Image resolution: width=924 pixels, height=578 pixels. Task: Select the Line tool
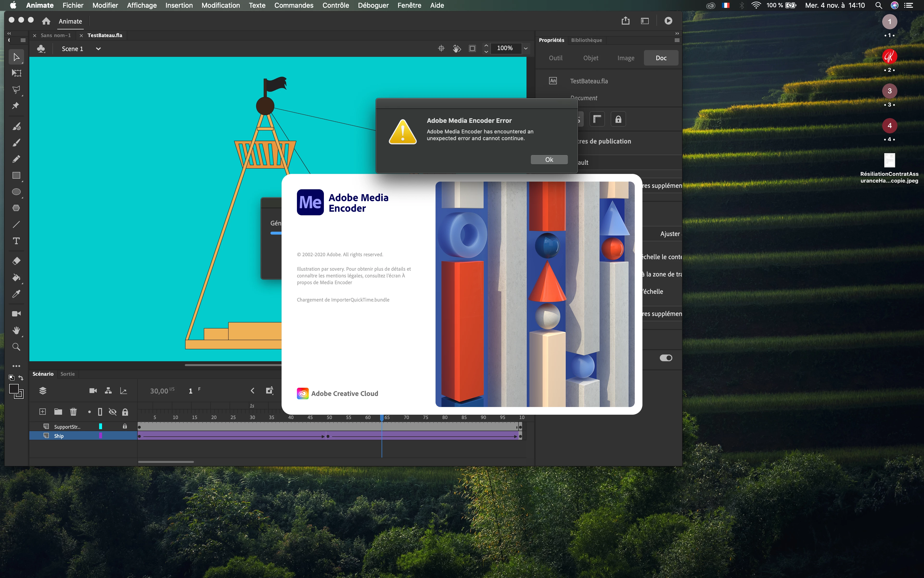16,224
